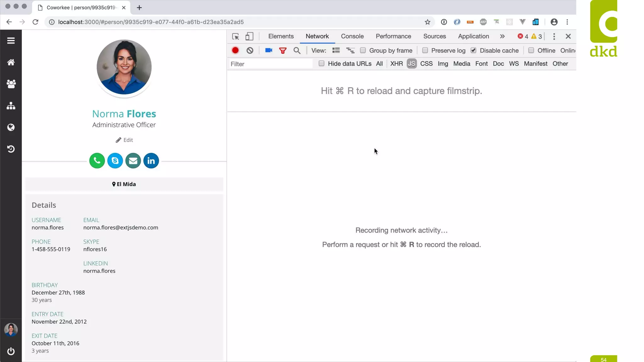Open DevTools customize three-dot menu

(554, 36)
